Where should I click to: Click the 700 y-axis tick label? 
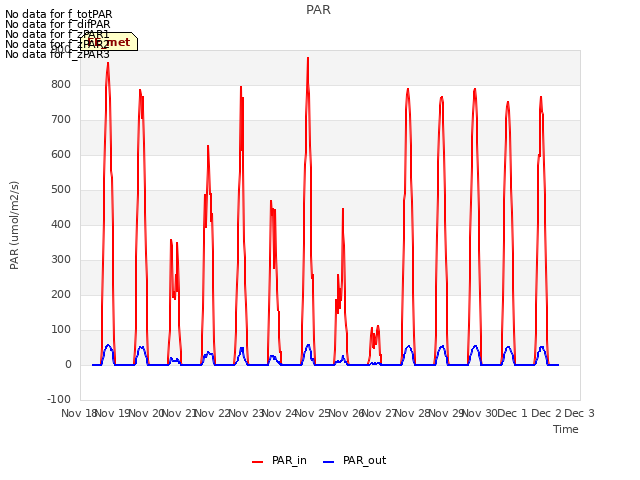(61, 120)
